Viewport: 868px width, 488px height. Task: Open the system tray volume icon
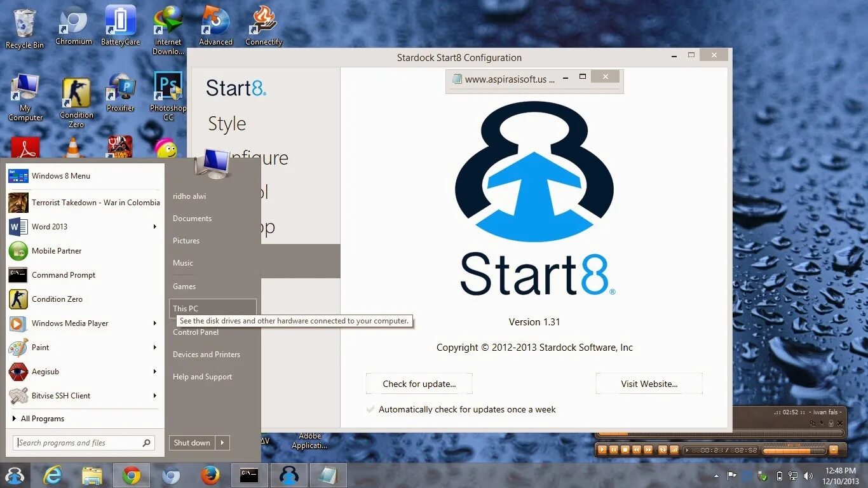coord(808,476)
